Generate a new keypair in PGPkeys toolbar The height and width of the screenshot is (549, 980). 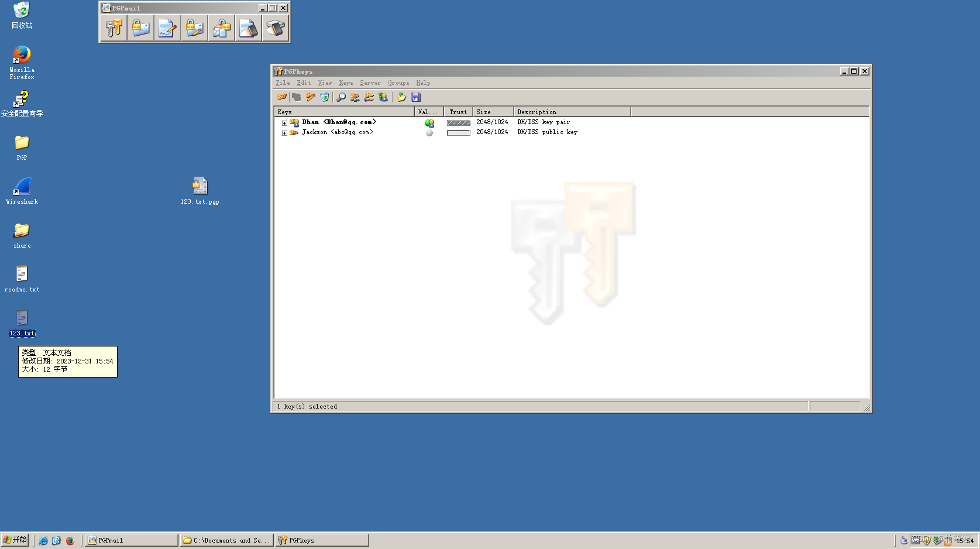pos(282,97)
